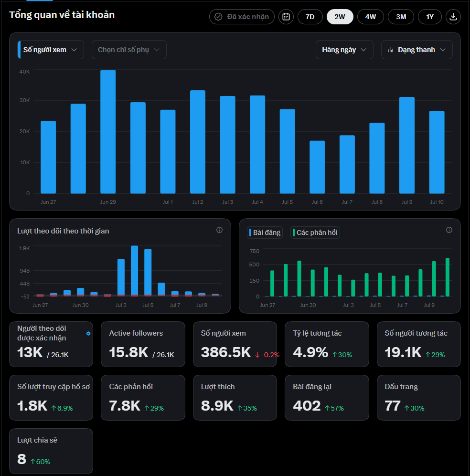Open the Số người xem metric dropdown

click(51, 50)
